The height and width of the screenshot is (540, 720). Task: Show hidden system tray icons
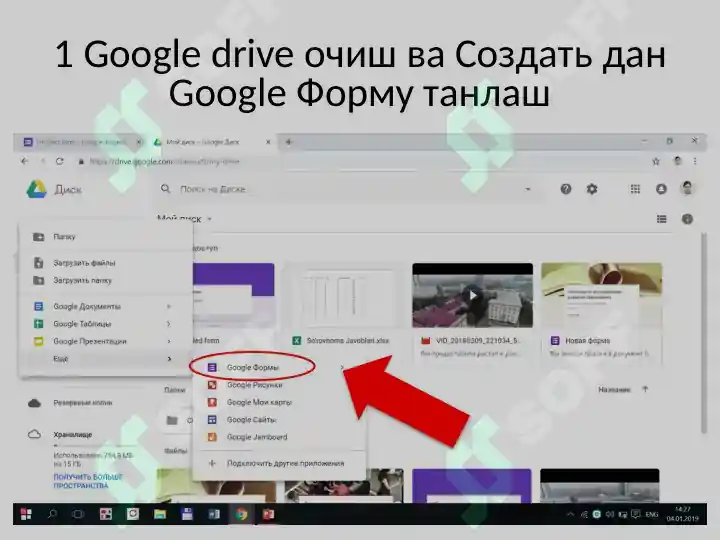[570, 514]
